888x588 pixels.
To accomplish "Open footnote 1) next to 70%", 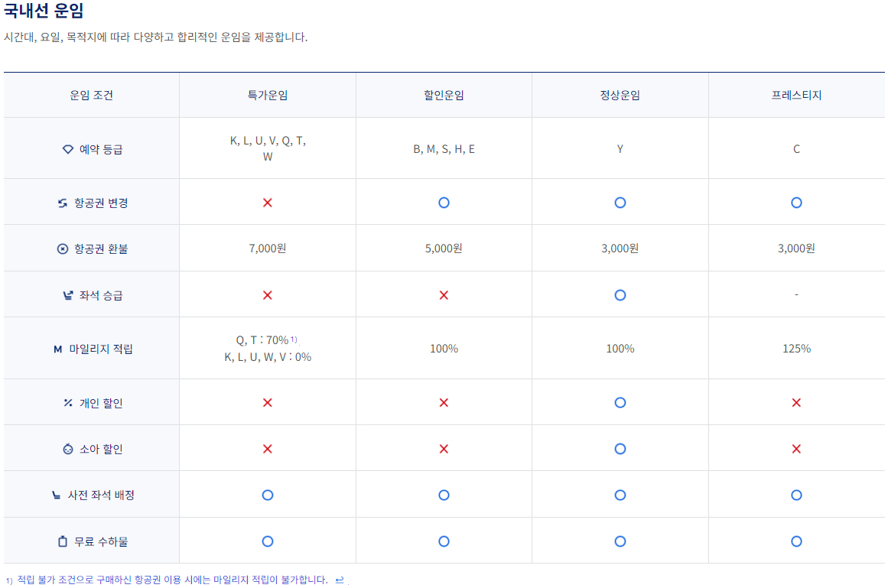I will [294, 339].
